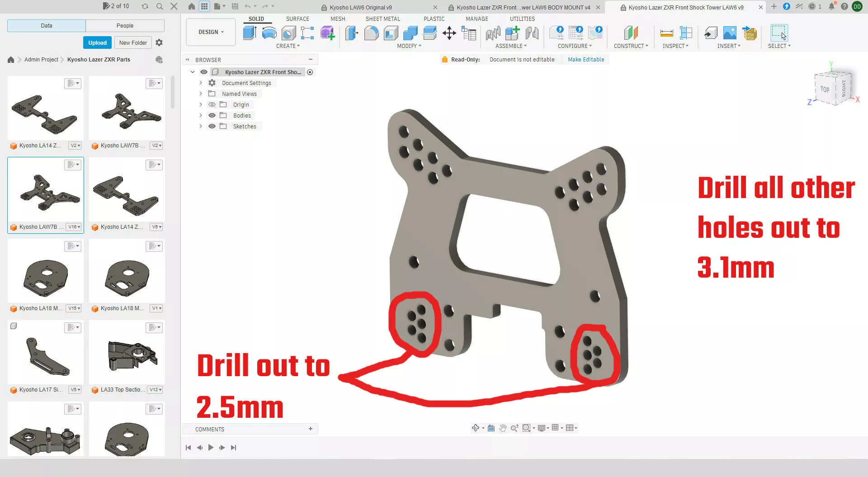Image resolution: width=868 pixels, height=477 pixels.
Task: Open the data panel grid icon
Action: pyautogui.click(x=204, y=6)
